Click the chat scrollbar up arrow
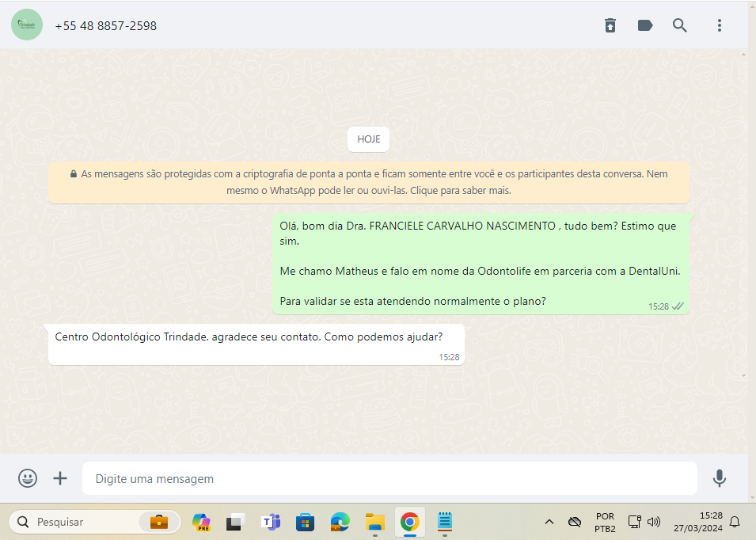The width and height of the screenshot is (756, 540). [743, 55]
